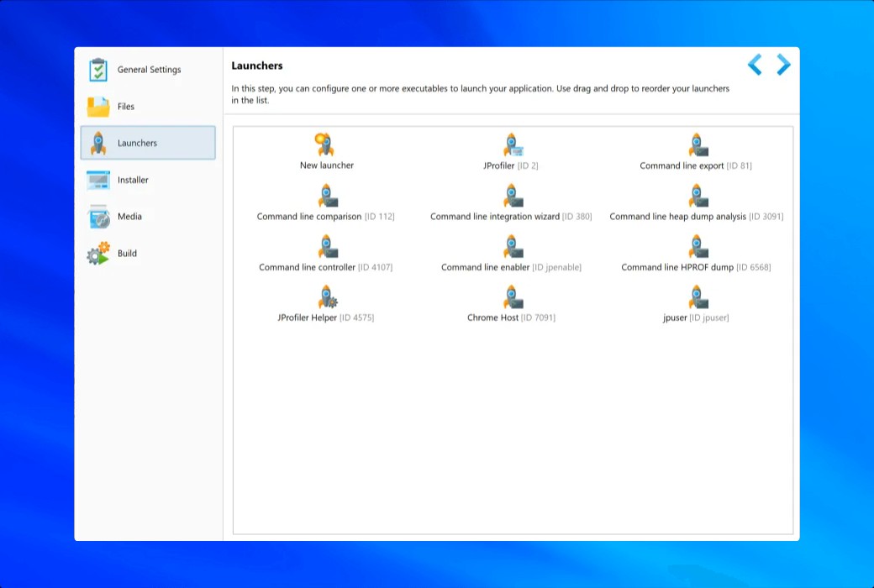Click the Installer window icon
874x588 pixels.
98,180
